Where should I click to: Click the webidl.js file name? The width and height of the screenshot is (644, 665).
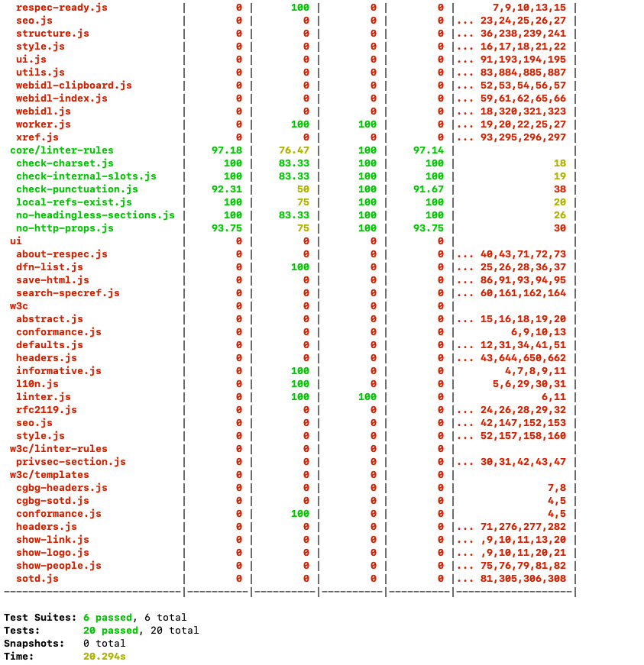click(x=44, y=111)
